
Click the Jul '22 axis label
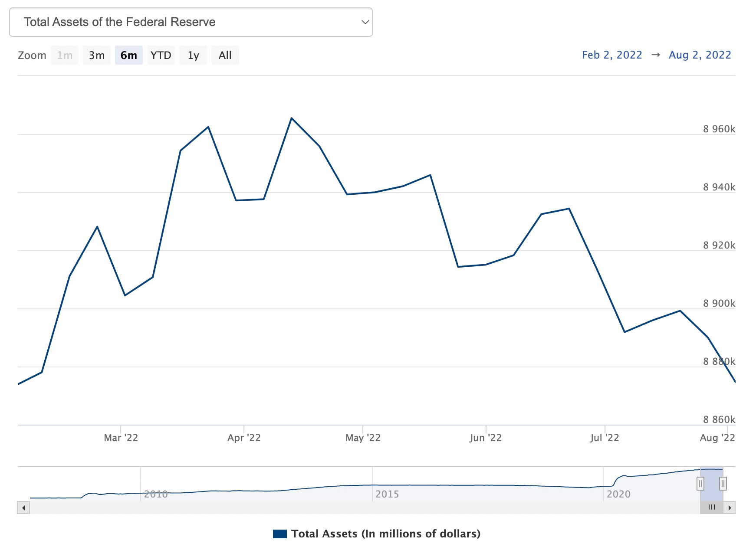[605, 438]
